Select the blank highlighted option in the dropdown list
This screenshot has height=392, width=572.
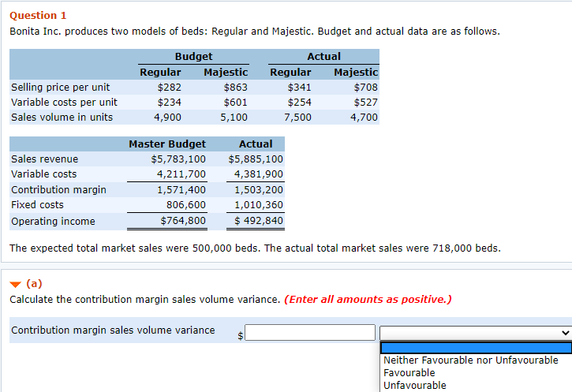476,348
